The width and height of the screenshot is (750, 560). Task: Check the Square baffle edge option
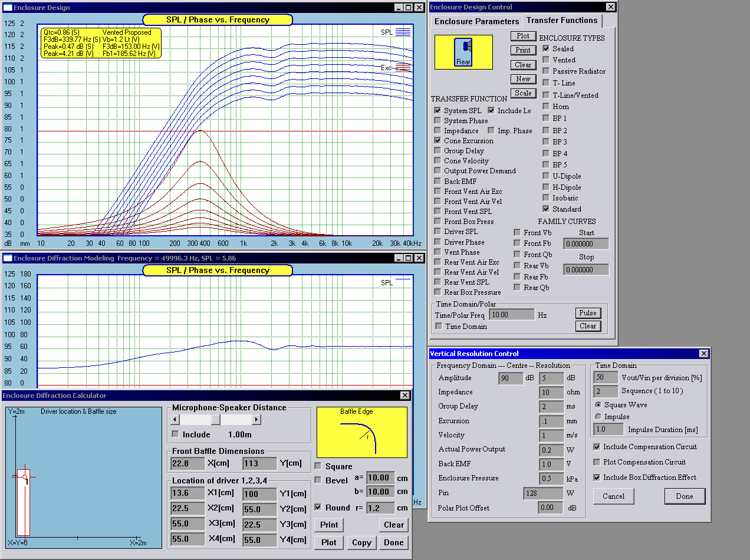point(318,466)
